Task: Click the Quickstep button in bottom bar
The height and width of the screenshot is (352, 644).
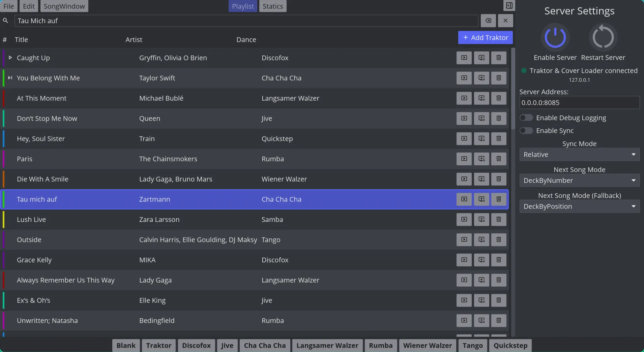Action: tap(510, 345)
